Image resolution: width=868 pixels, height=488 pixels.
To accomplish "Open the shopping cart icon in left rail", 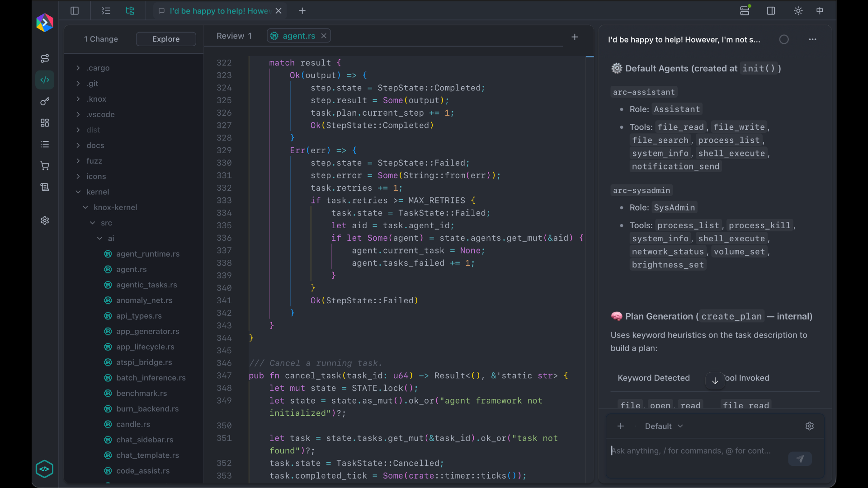I will pyautogui.click(x=45, y=166).
